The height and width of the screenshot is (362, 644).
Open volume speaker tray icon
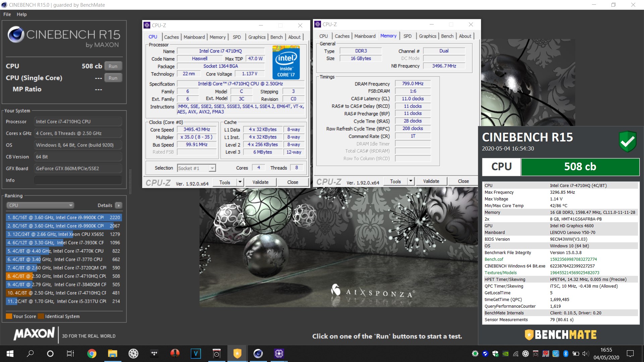(x=586, y=354)
